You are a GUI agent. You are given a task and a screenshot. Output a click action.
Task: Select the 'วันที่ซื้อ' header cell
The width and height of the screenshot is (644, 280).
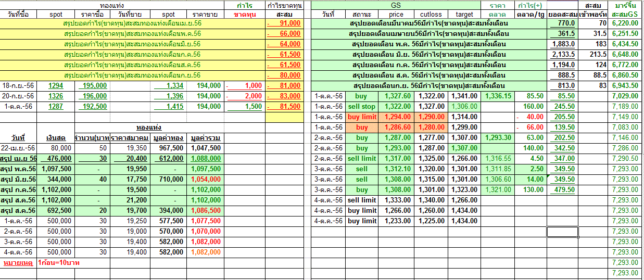(19, 15)
